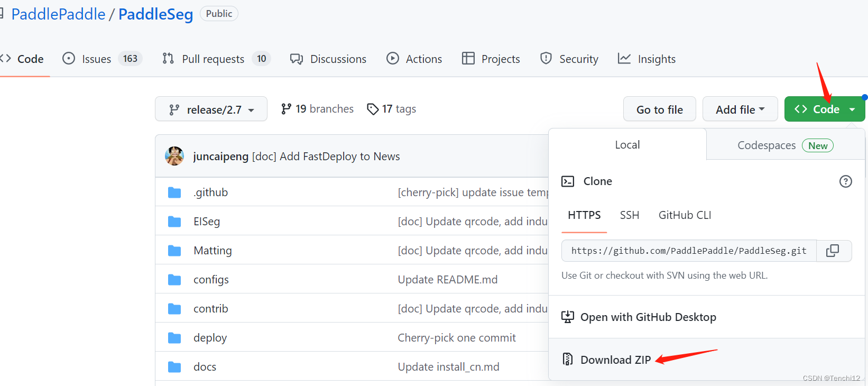Open the juncaipeng author link
Image resolution: width=868 pixels, height=386 pixels.
pos(220,157)
